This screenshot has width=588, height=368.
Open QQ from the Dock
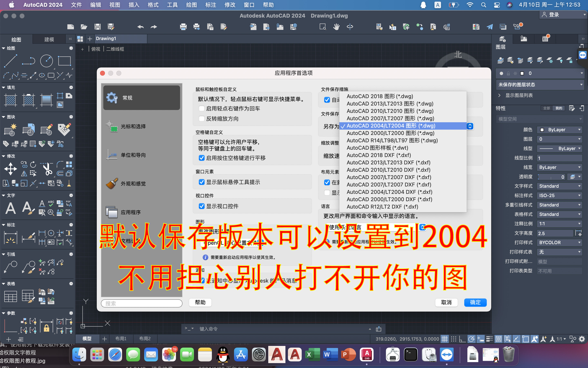coord(223,355)
